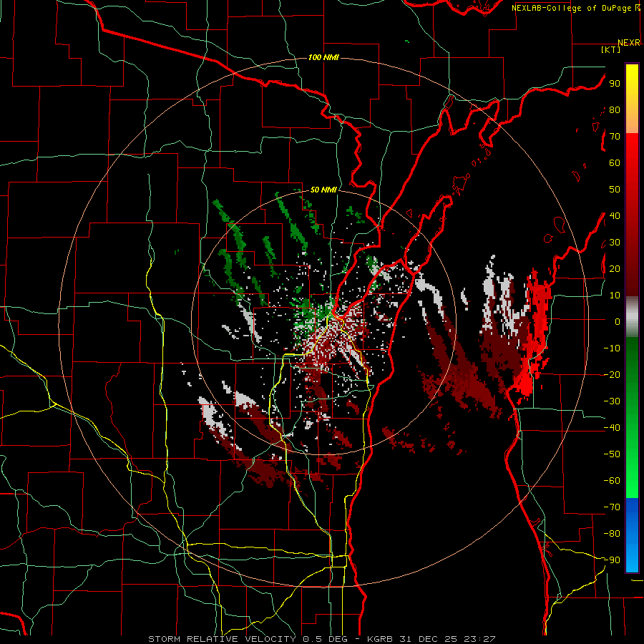Click the -10 value on velocity scale

click(612, 348)
